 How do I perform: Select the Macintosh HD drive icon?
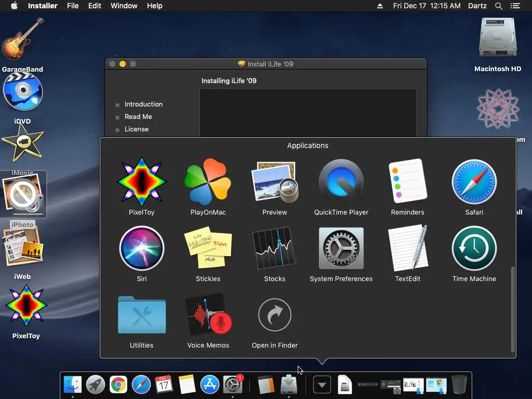pos(497,37)
